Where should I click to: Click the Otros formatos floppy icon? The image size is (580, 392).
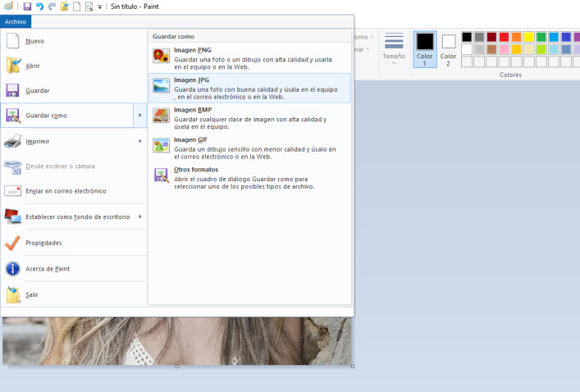tap(162, 175)
